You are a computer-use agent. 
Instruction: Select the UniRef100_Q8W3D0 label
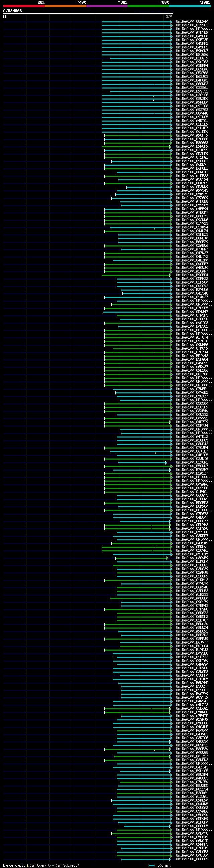pos(192,99)
